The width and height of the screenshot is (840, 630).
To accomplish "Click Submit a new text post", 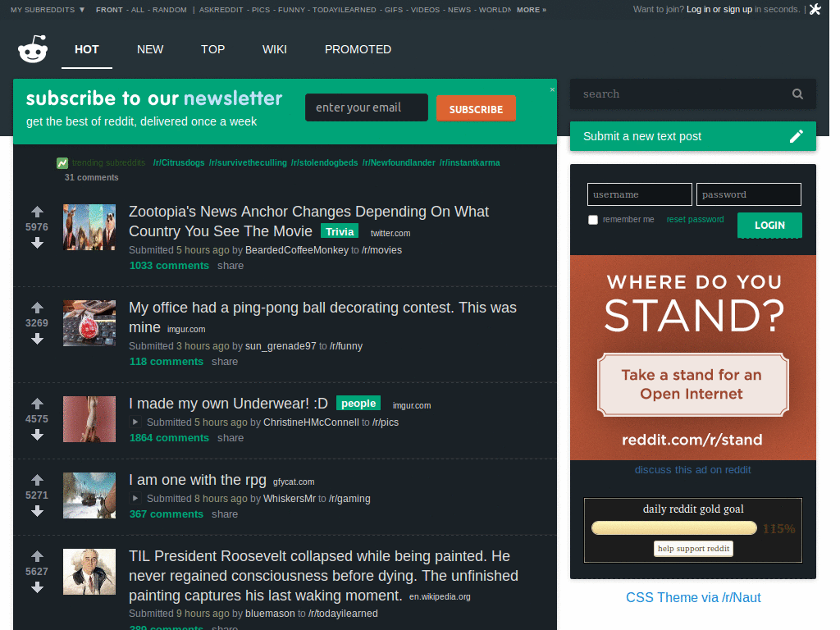I will (x=692, y=136).
